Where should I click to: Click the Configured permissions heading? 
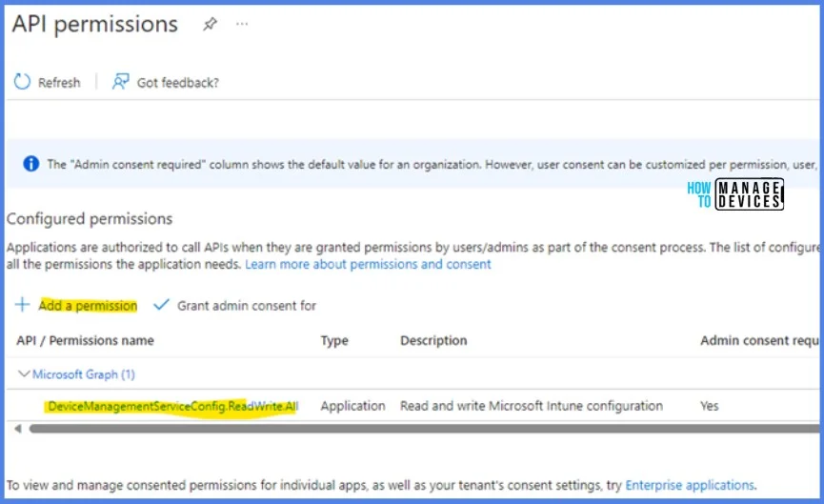pos(90,218)
